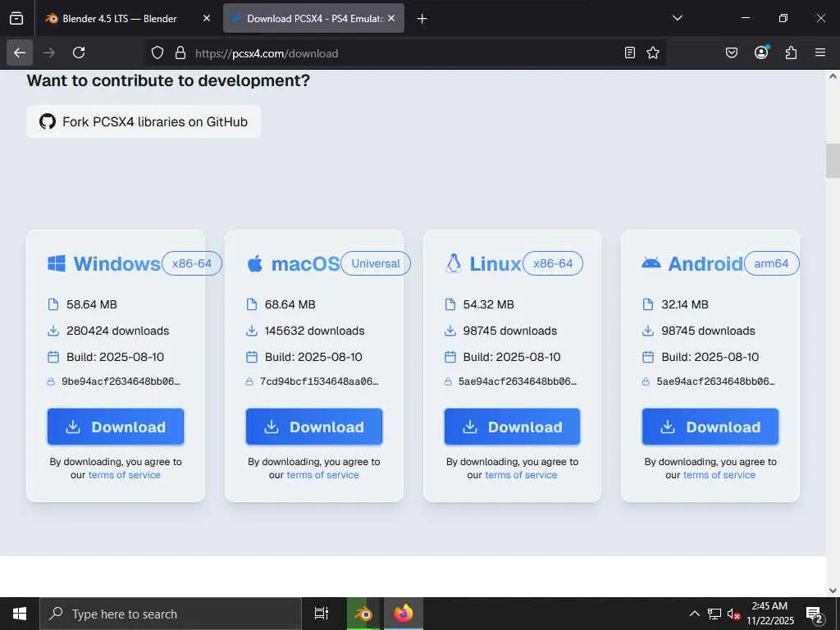Image resolution: width=840 pixels, height=630 pixels.
Task: Click the Want to contribute to development heading
Action: 168,81
